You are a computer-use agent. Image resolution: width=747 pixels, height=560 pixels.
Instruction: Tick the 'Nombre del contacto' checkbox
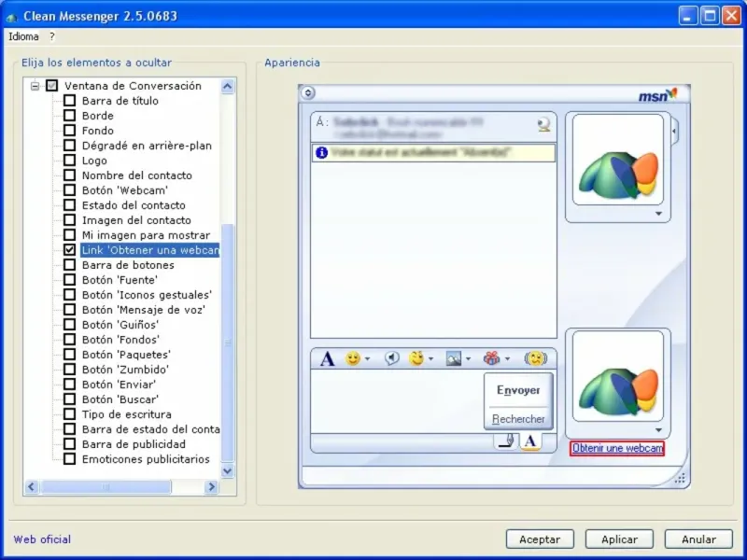pos(69,175)
